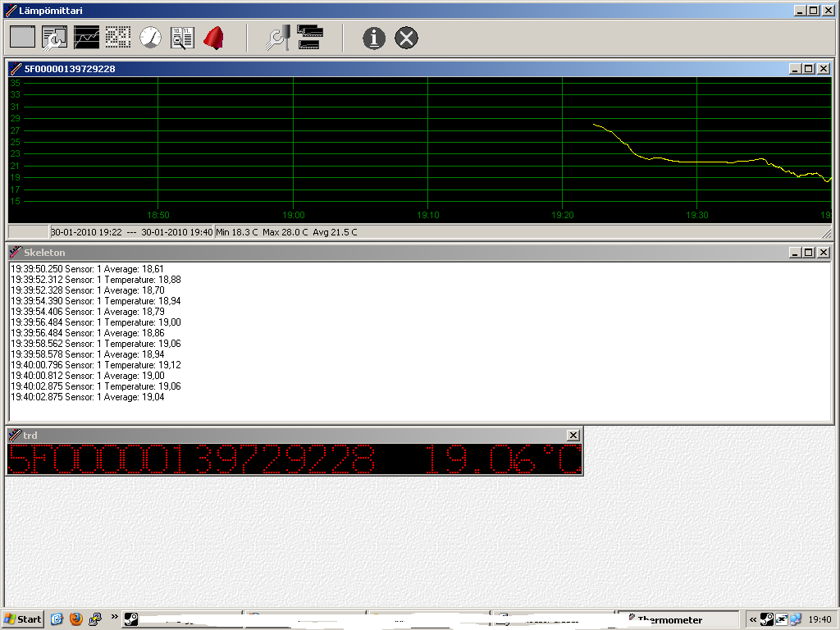The width and height of the screenshot is (840, 630).
Task: Click the blank window toolbar icon
Action: (23, 37)
